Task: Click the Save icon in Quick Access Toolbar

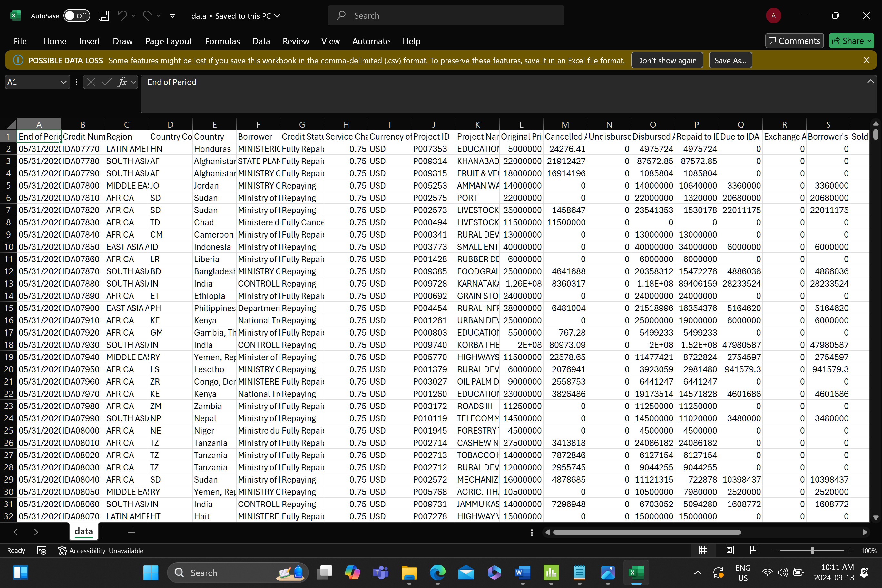Action: click(103, 15)
